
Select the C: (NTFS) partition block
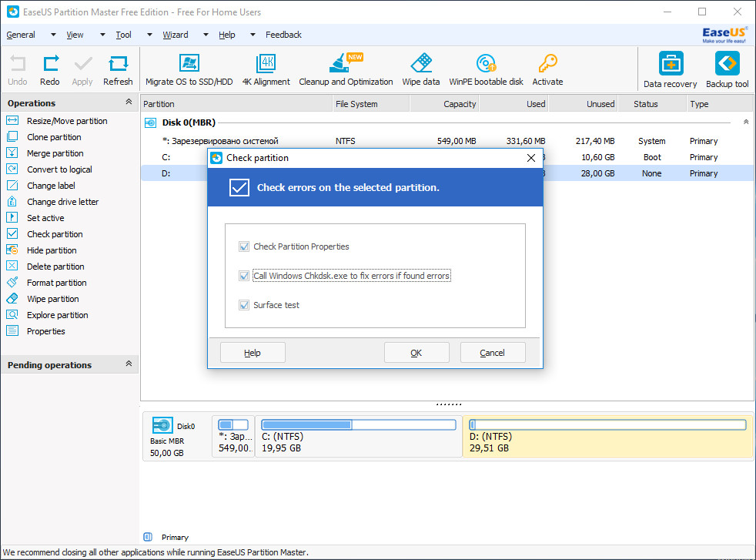point(358,437)
